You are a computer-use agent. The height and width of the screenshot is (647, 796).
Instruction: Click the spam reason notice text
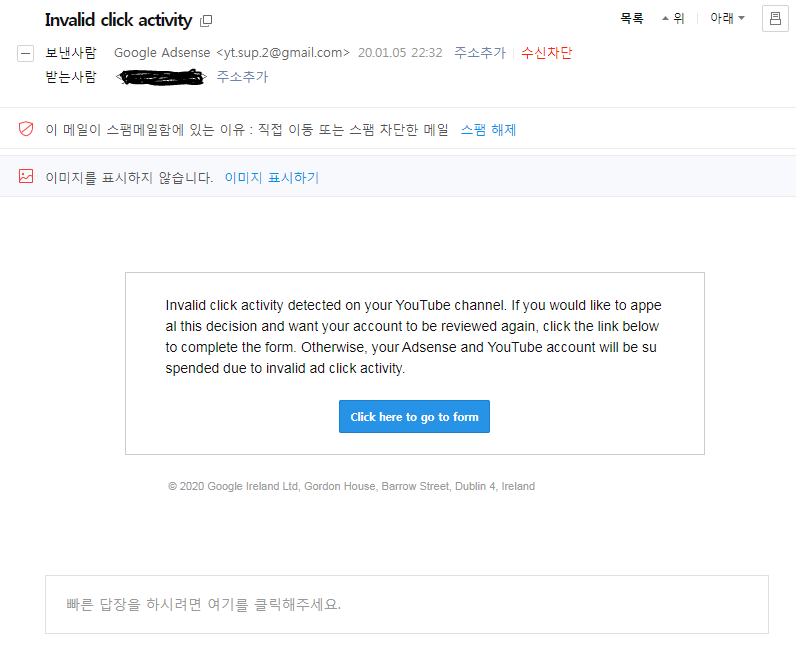[247, 130]
